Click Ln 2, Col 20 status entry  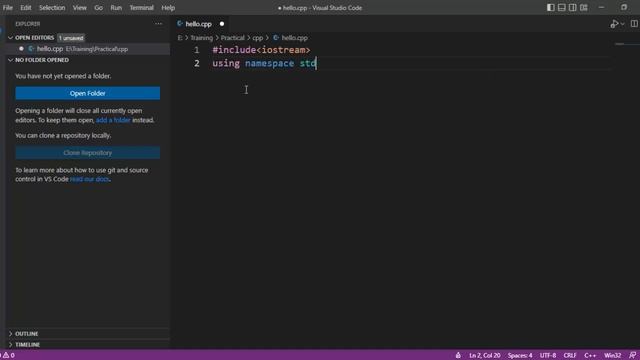(484, 356)
